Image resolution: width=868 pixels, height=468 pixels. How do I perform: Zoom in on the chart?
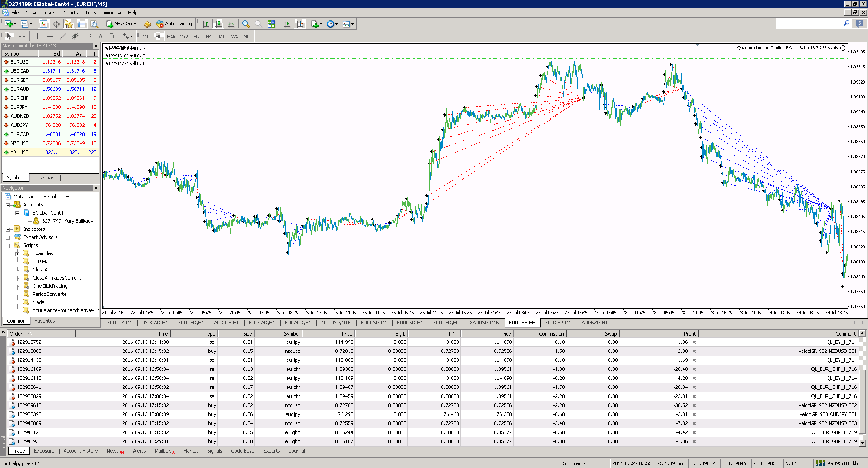pyautogui.click(x=246, y=24)
